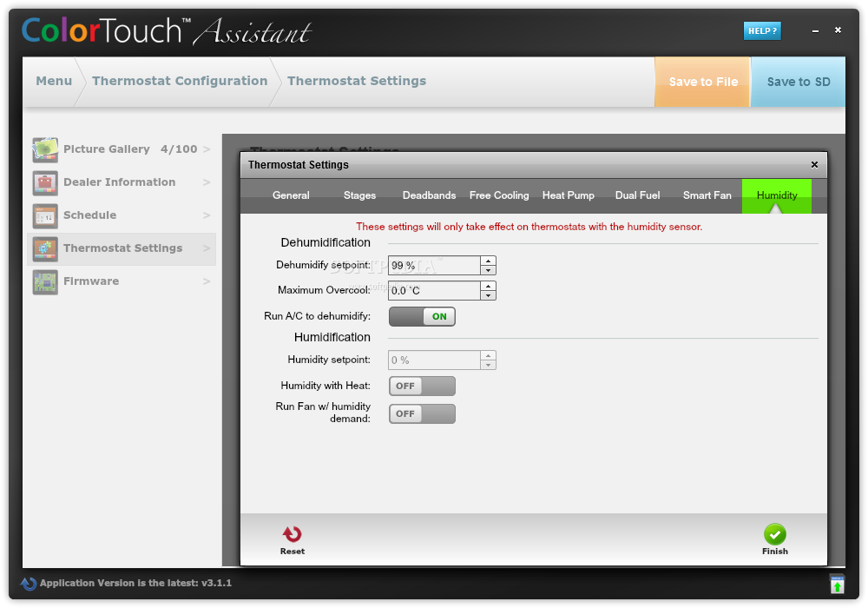Enable Humidity with Heat switch

[422, 386]
